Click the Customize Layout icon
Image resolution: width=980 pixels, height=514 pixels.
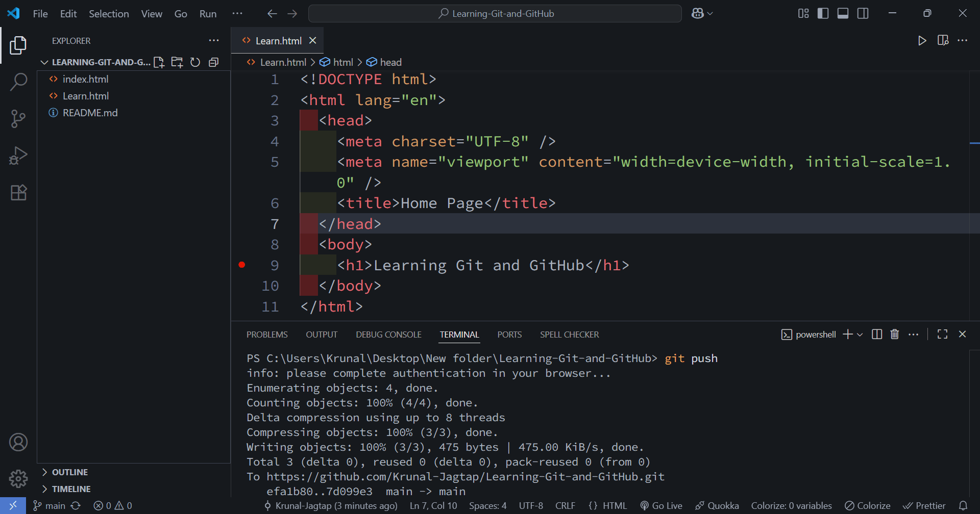point(803,14)
